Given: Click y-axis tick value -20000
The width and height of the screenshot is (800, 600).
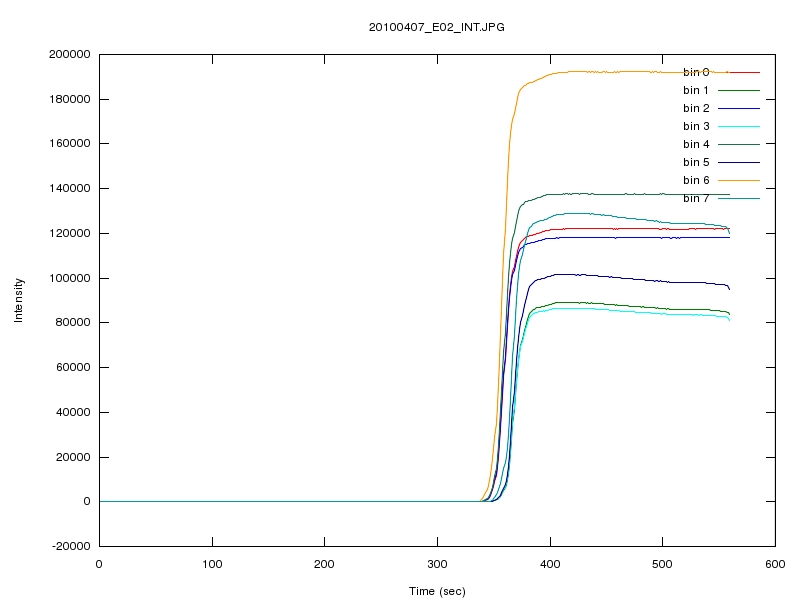Looking at the screenshot, I should [71, 546].
